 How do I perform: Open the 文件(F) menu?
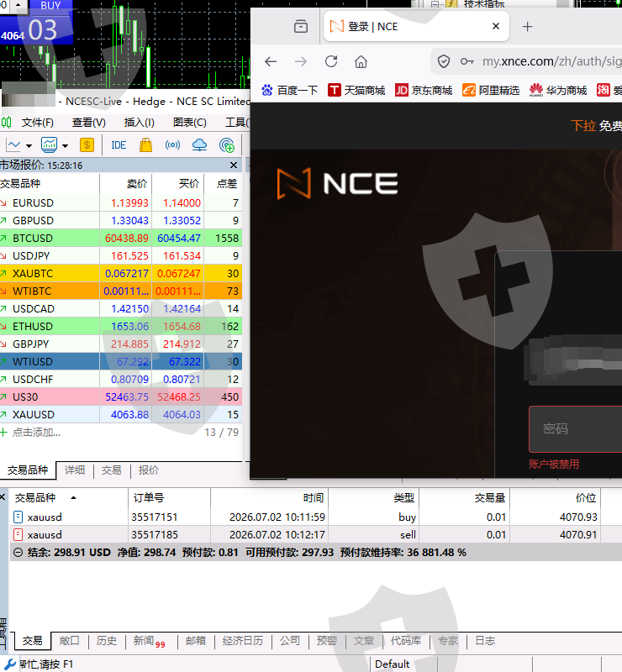tap(37, 123)
